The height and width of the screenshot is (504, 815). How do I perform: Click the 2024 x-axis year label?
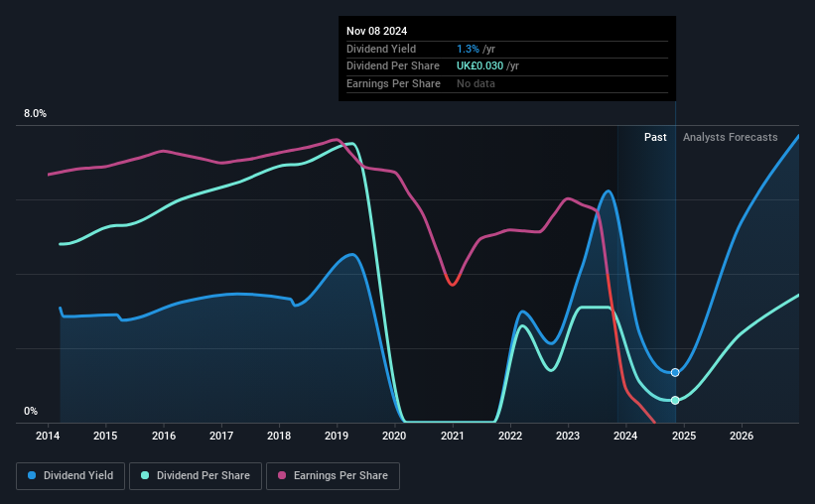(x=625, y=436)
